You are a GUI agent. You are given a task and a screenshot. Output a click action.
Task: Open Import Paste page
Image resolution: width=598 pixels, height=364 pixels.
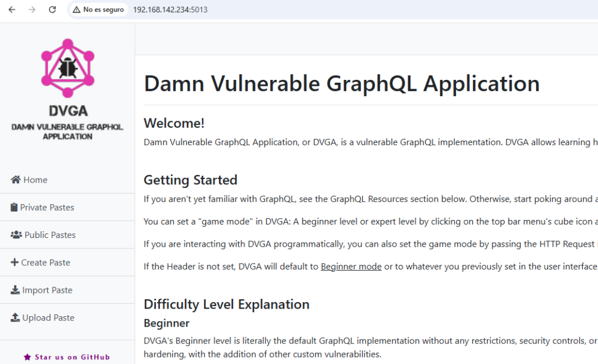[41, 290]
